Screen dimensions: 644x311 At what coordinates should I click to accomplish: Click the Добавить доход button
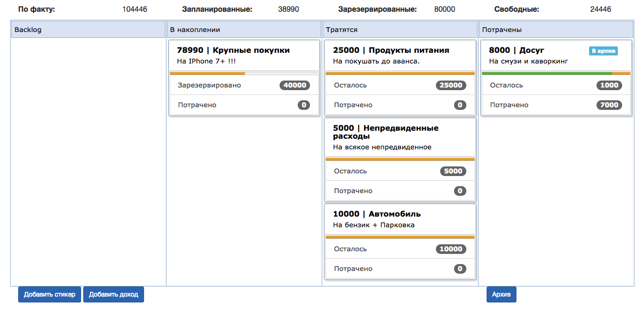click(114, 294)
